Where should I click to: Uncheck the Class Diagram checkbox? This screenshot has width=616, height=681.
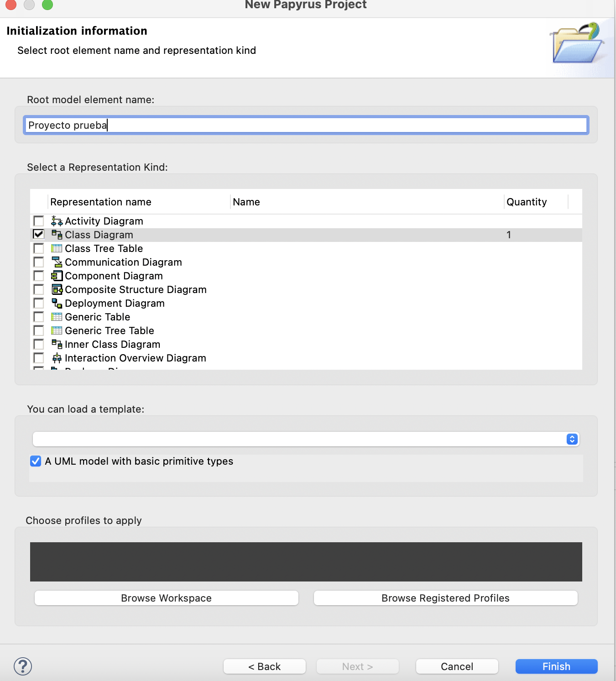(39, 235)
